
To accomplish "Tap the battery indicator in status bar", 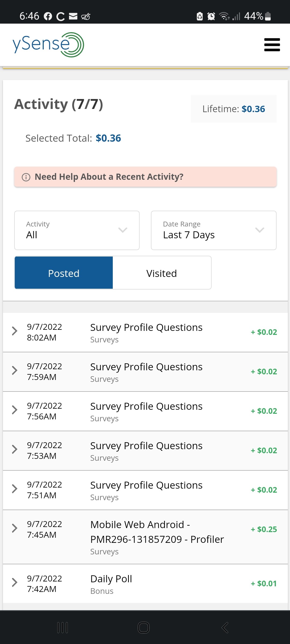I will click(x=268, y=16).
